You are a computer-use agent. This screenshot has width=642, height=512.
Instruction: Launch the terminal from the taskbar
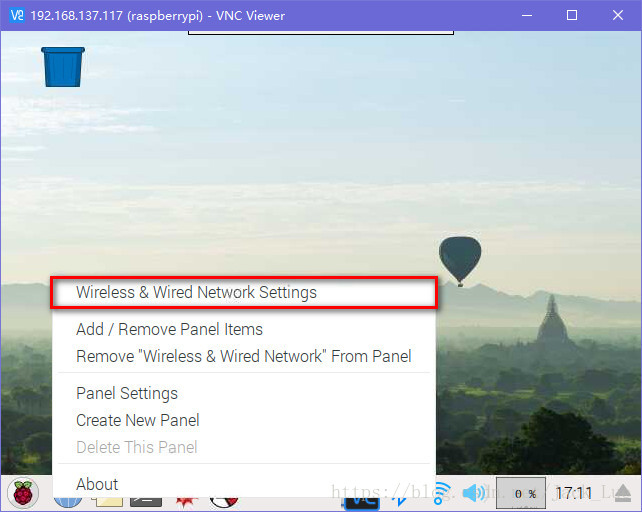click(146, 502)
